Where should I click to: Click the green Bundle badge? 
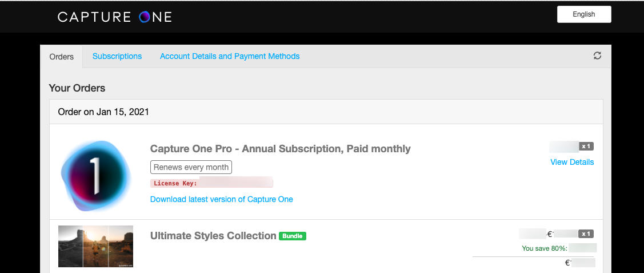293,236
